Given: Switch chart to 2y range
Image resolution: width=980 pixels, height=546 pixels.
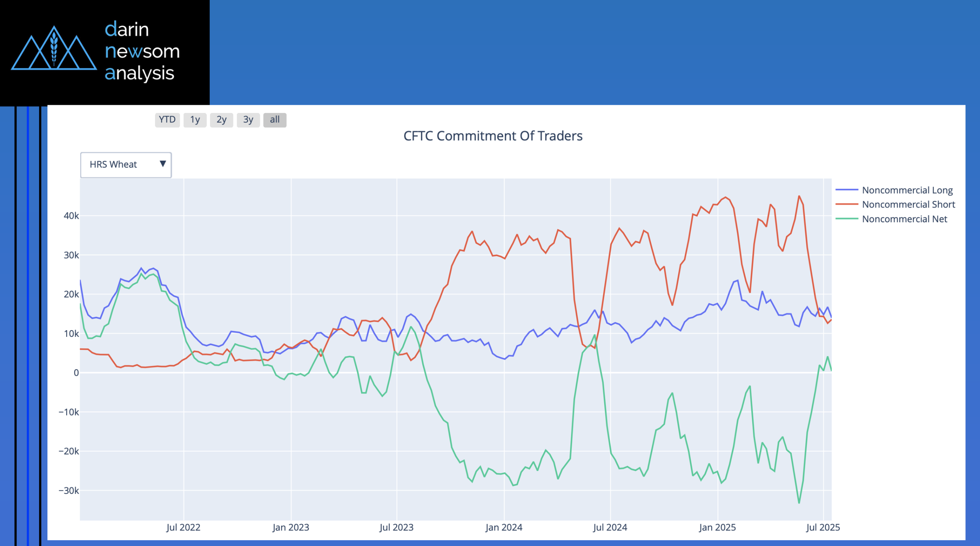Looking at the screenshot, I should [221, 120].
